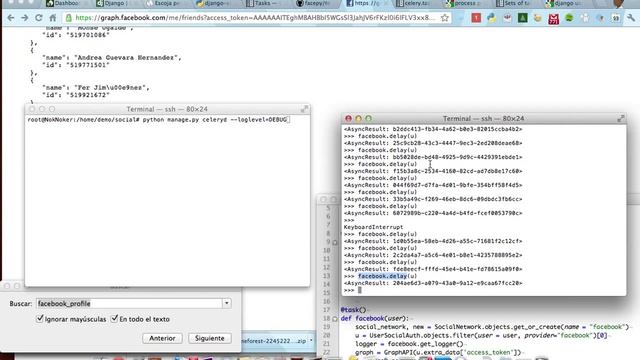This screenshot has width=640, height=360.
Task: Switch to the Escoja browser tab
Action: point(162,4)
